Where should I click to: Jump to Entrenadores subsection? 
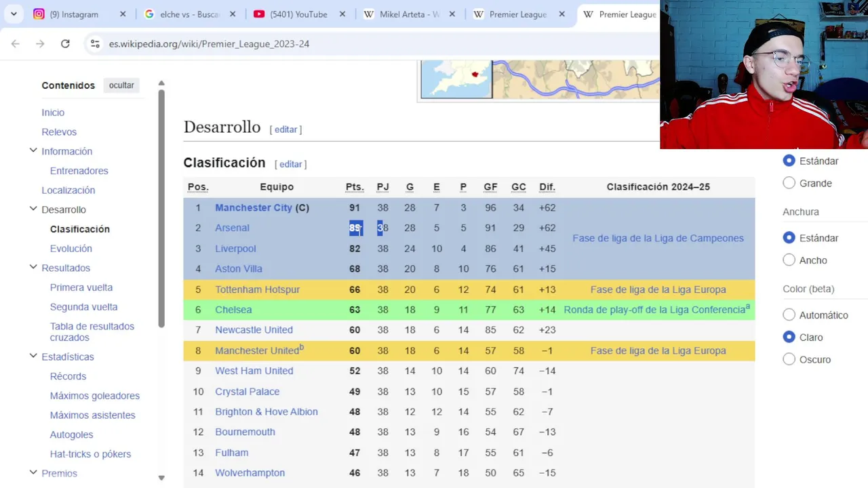coord(79,171)
